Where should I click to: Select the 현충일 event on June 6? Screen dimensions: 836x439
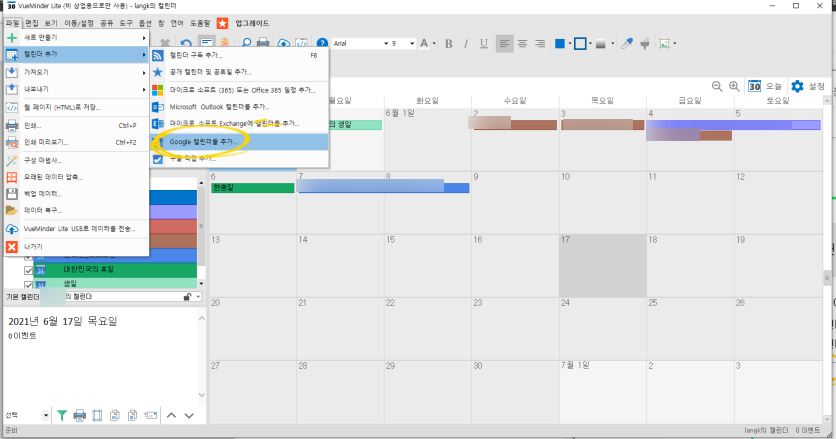[253, 188]
